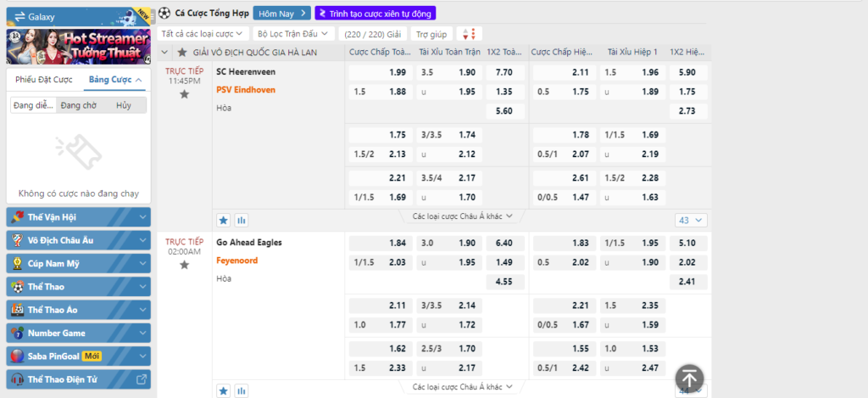The height and width of the screenshot is (398, 868).
Task: Select the Heerenveen draw odds 5.60
Action: pos(505,111)
